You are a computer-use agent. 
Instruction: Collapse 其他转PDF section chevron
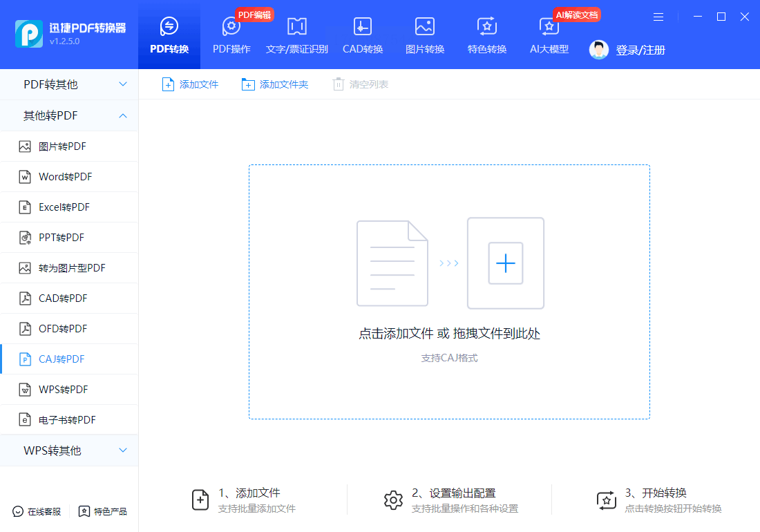pos(123,115)
